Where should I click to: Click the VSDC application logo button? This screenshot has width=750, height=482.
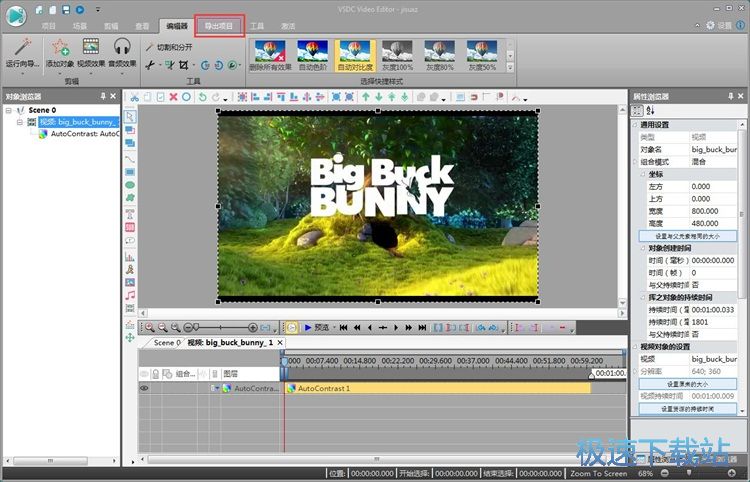coord(16,15)
